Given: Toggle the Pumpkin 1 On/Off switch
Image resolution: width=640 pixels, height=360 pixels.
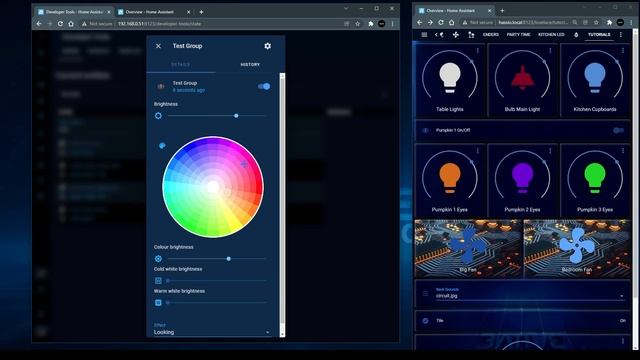Looking at the screenshot, I should click(x=618, y=130).
